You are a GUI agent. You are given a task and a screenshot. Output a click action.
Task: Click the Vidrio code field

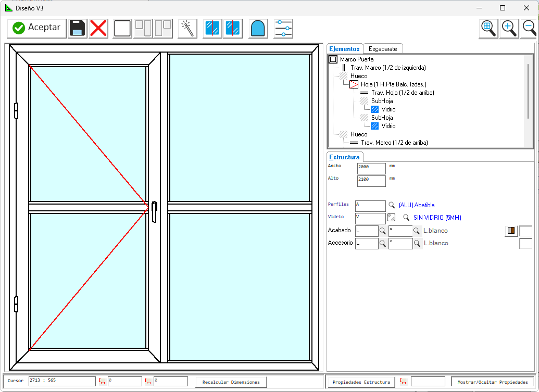[x=370, y=218]
